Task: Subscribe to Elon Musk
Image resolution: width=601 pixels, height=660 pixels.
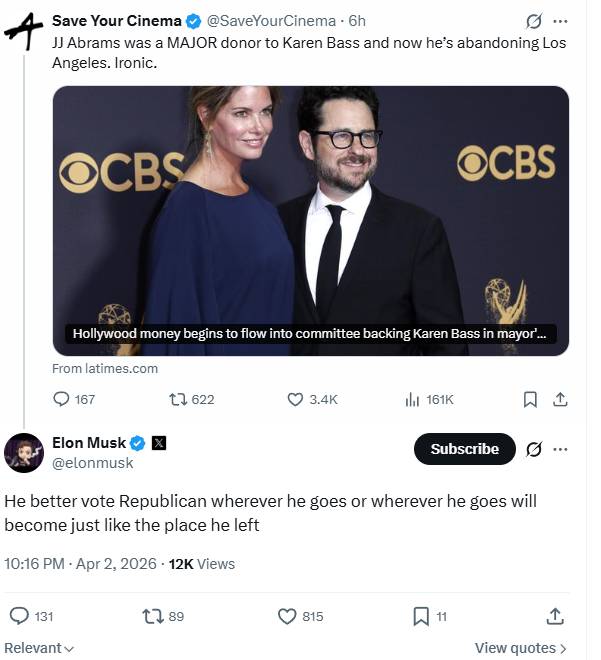Action: pos(465,449)
